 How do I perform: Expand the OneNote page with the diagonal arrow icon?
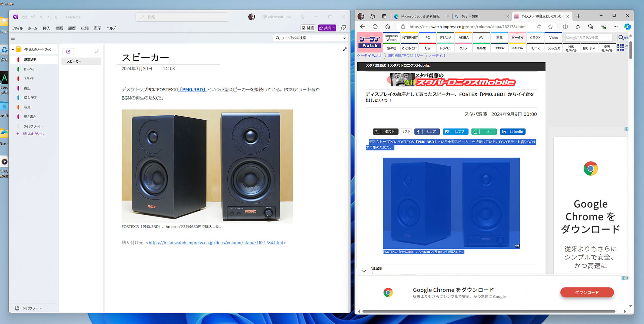(344, 49)
